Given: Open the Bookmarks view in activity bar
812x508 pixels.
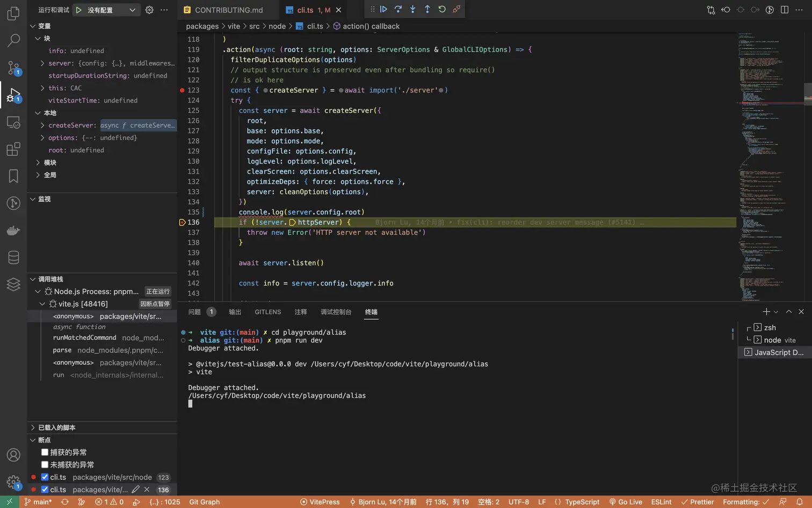Looking at the screenshot, I should point(13,176).
